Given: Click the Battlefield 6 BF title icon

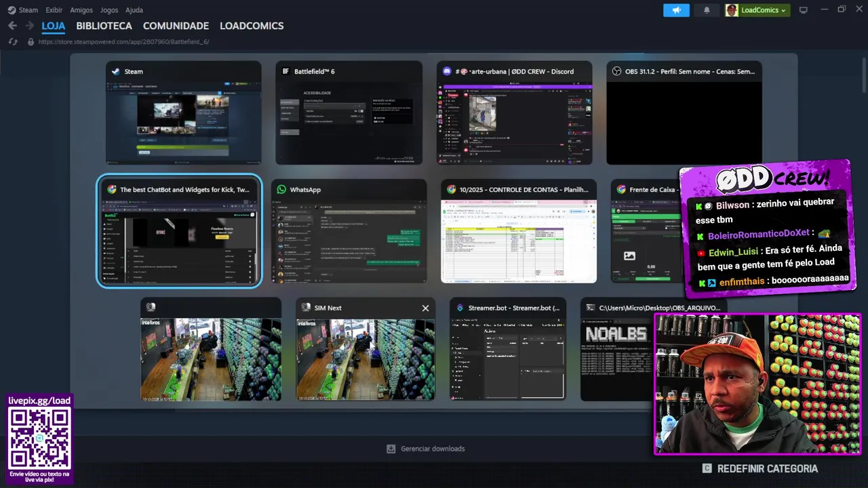Looking at the screenshot, I should (285, 71).
